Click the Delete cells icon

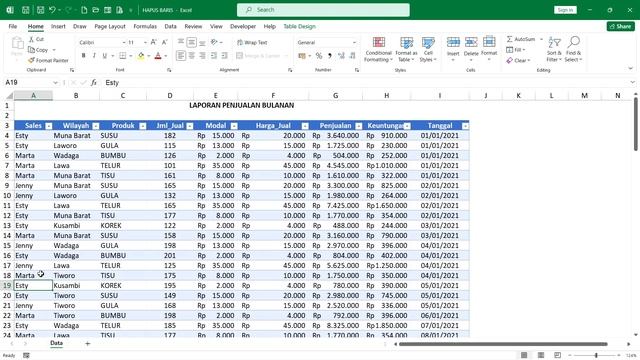(x=471, y=42)
